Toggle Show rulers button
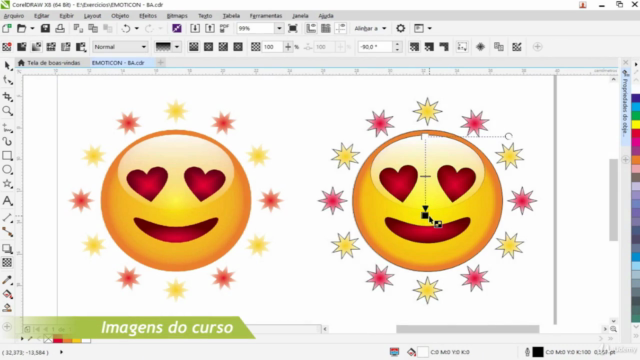This screenshot has width=640, height=360. 311,28
